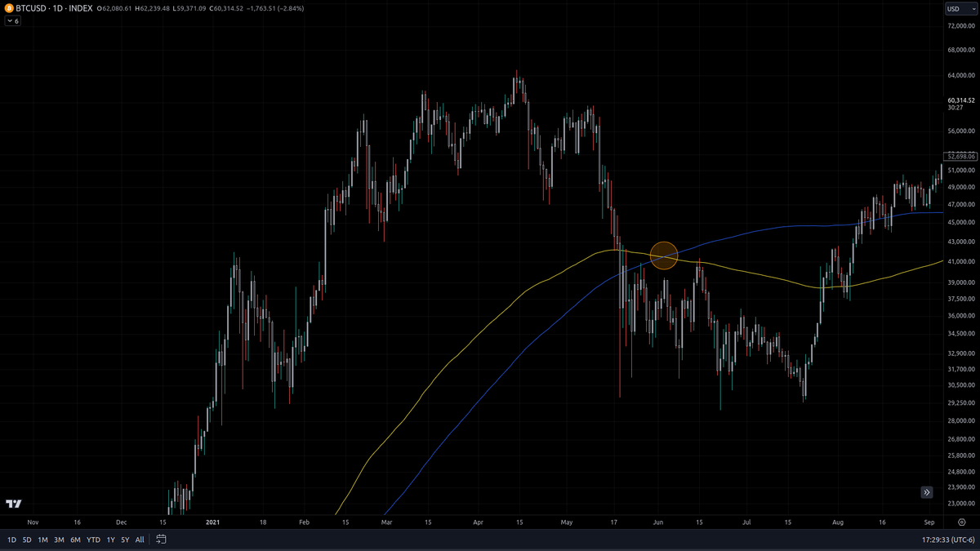Click the May label on time axis
Image resolution: width=980 pixels, height=551 pixels.
click(x=568, y=521)
